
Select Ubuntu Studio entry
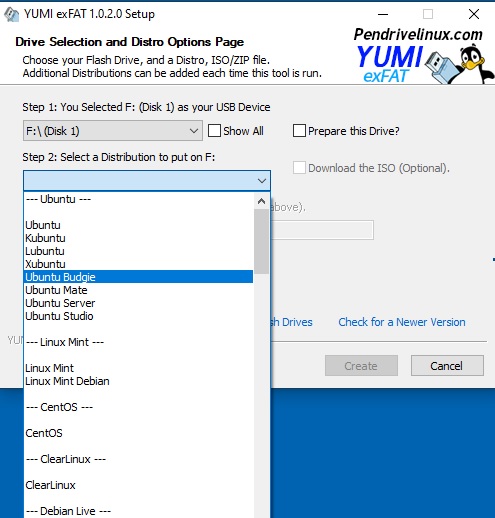coord(139,316)
